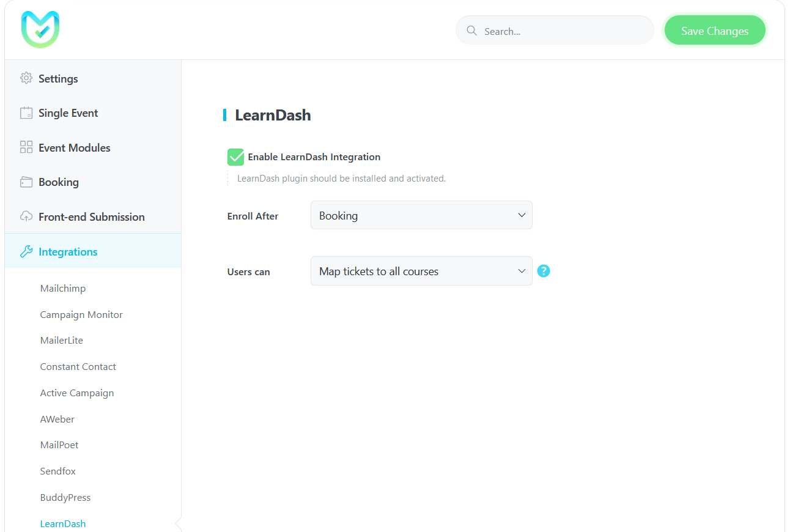Click the Settings gear icon
This screenshot has width=790, height=532.
(26, 78)
